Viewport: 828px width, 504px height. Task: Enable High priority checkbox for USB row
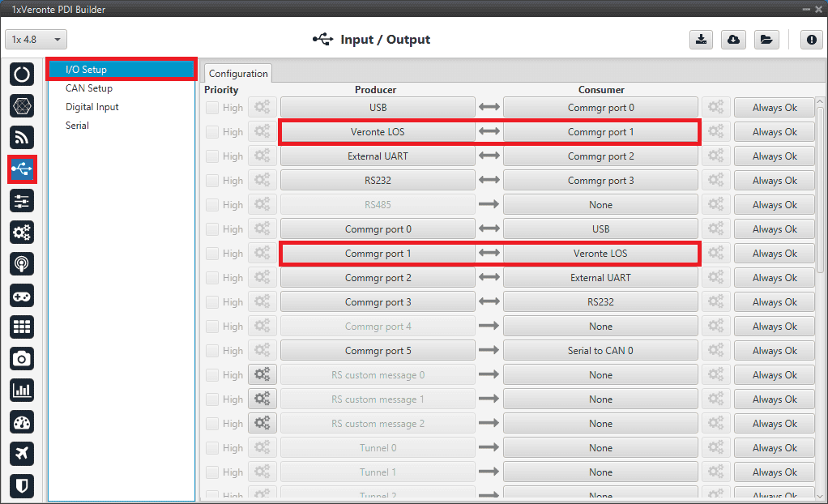(212, 108)
